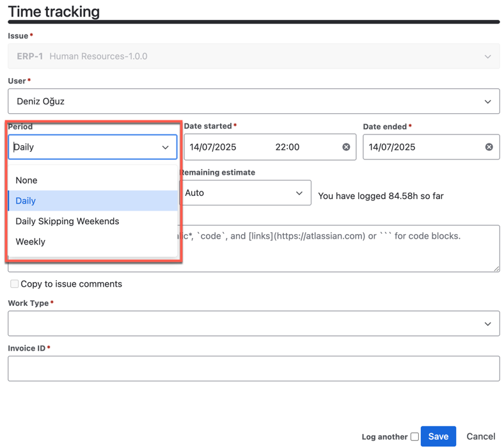504x448 pixels.
Task: Tick the Log another checkbox
Action: (414, 436)
